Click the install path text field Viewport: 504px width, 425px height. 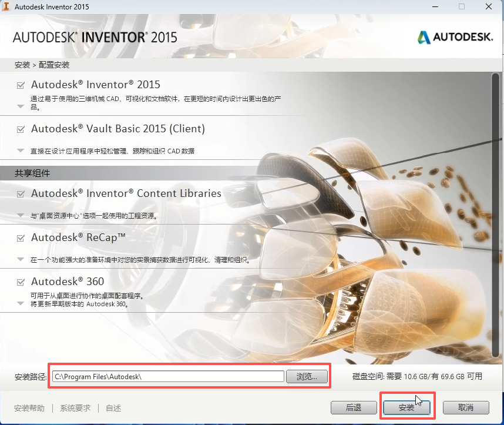167,377
